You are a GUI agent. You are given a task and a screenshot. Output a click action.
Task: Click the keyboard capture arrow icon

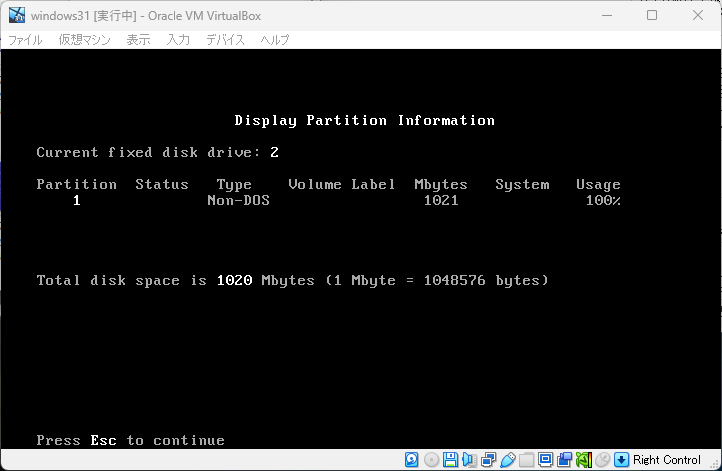click(621, 459)
